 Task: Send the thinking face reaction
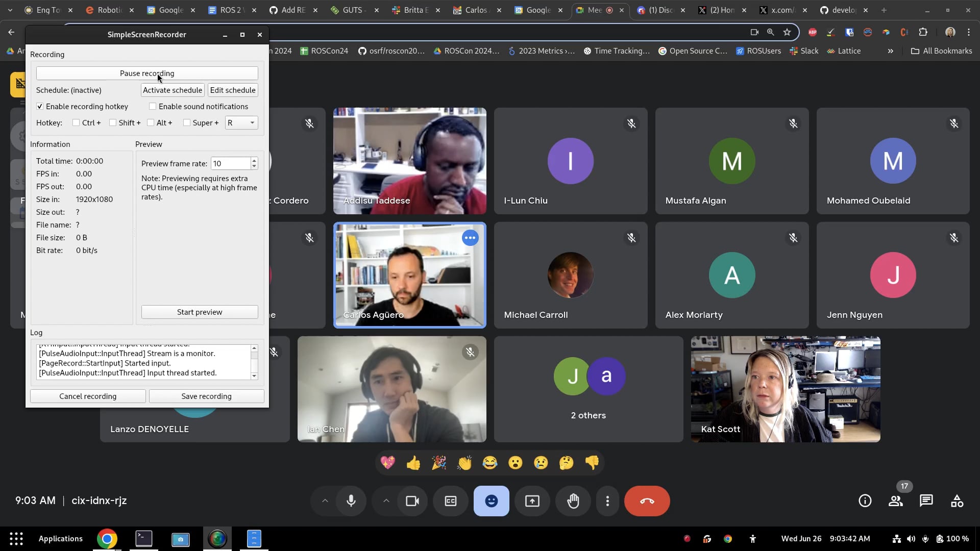pyautogui.click(x=567, y=463)
